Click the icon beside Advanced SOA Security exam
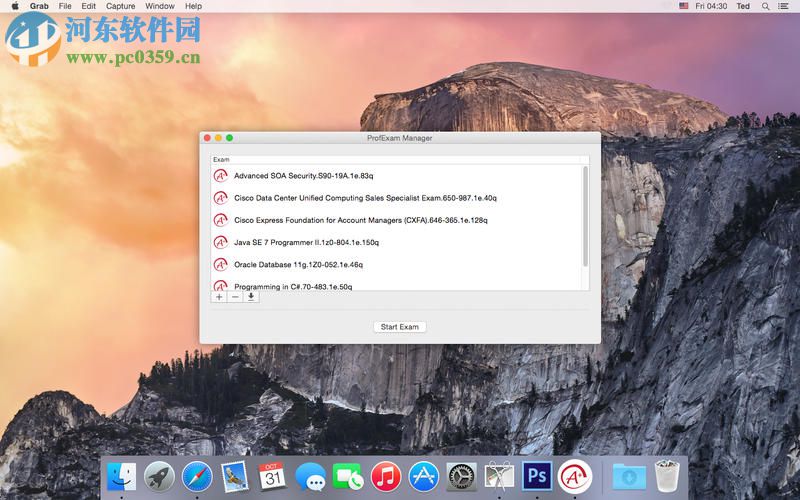Viewport: 800px width, 500px height. pyautogui.click(x=220, y=176)
